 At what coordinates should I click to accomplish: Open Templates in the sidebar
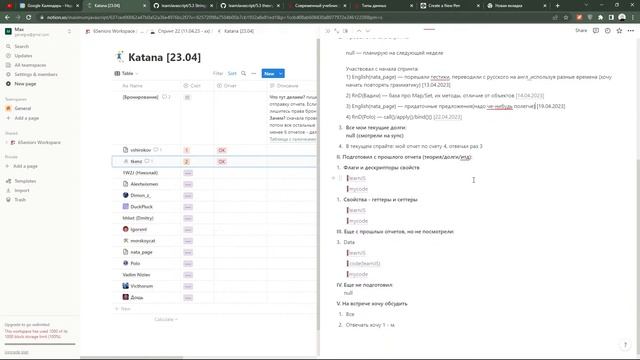[25, 181]
